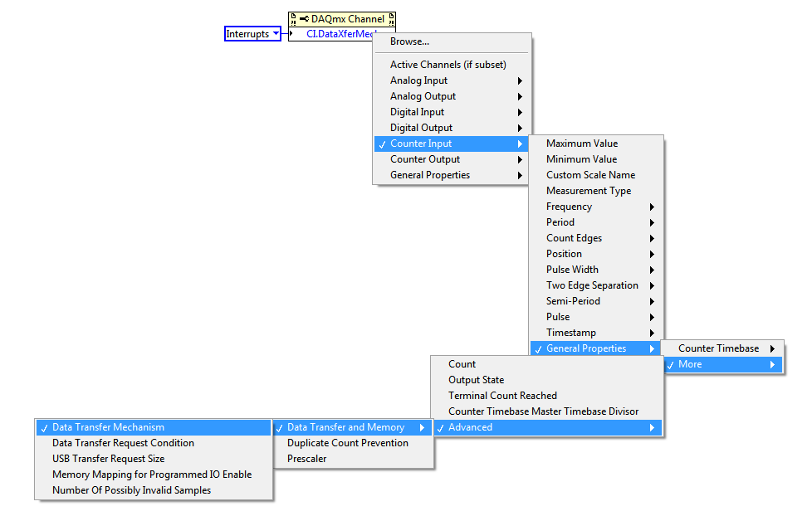Select the checked More entry
This screenshot has height=516, width=812.
pos(723,364)
